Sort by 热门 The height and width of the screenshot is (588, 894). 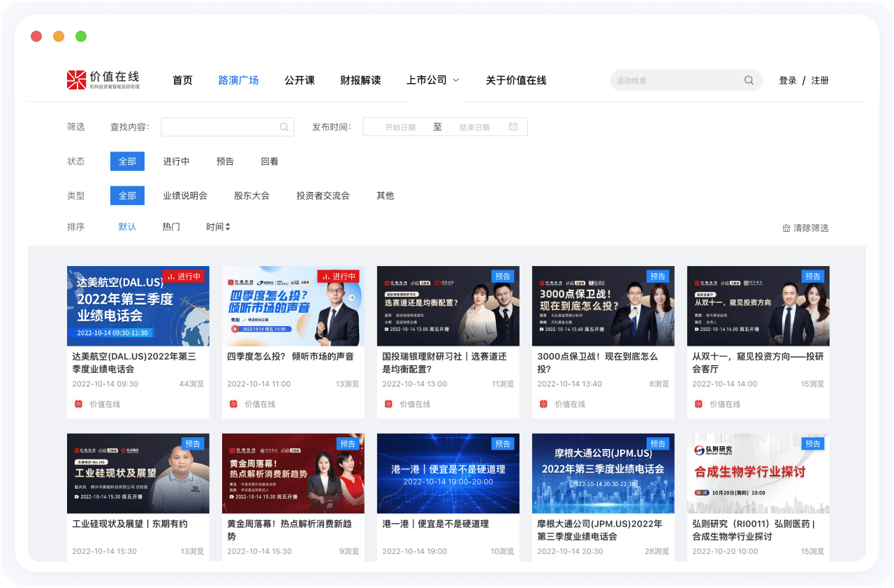coord(171,227)
